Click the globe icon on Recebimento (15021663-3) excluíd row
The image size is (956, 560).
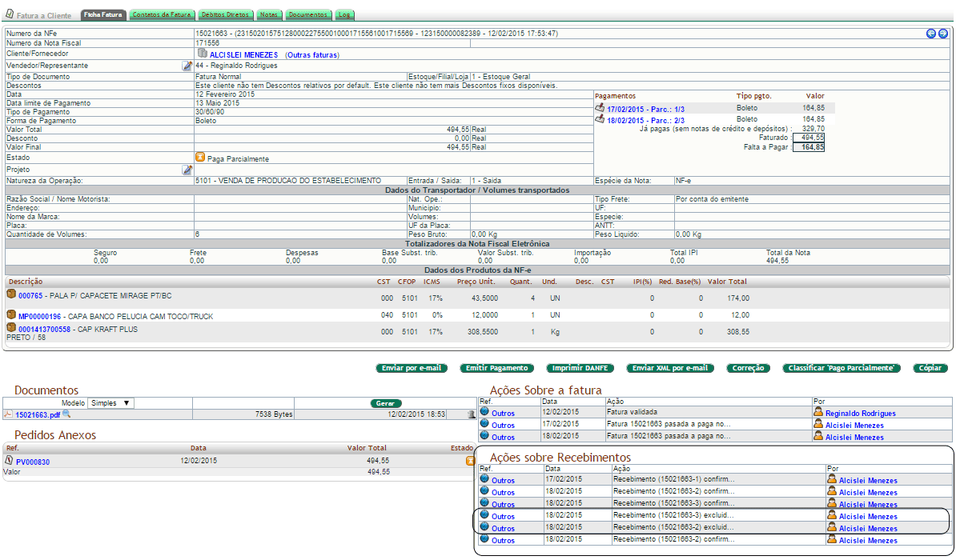click(484, 514)
